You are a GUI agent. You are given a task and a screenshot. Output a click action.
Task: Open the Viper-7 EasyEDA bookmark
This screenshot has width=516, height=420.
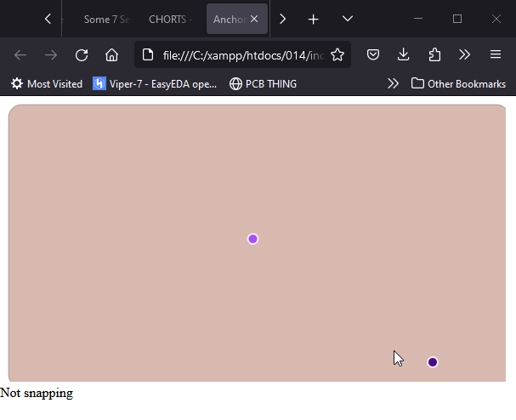(155, 84)
